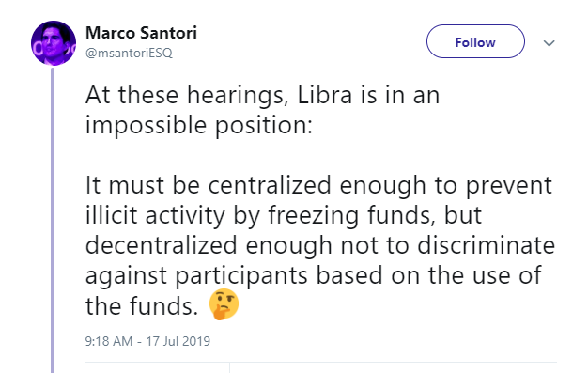Click the word "prevent" in the tweet
The image size is (588, 373).
point(509,186)
